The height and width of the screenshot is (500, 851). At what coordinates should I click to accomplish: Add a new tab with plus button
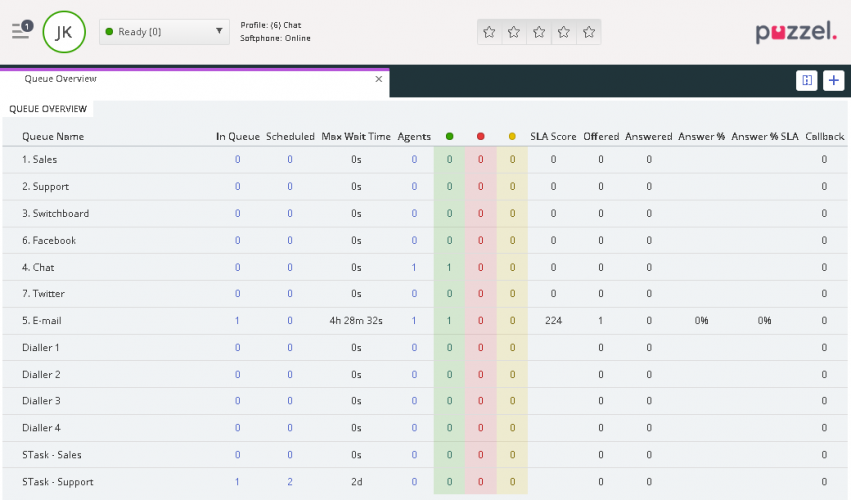[834, 80]
